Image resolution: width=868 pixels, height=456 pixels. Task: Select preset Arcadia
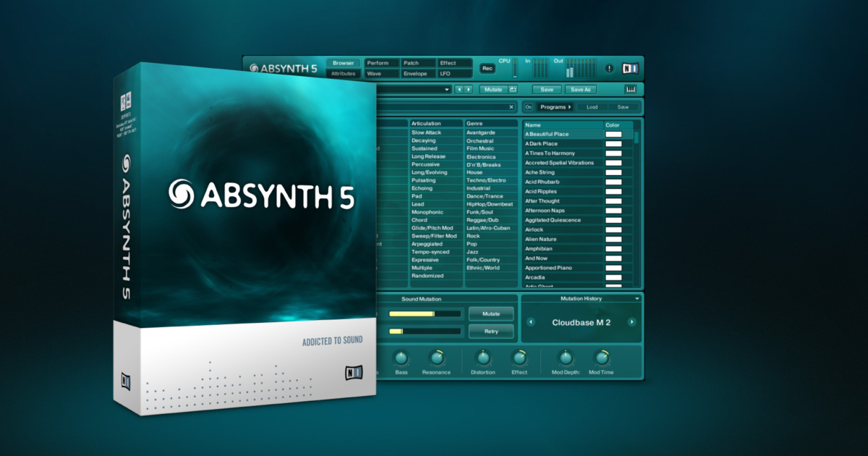(x=563, y=277)
